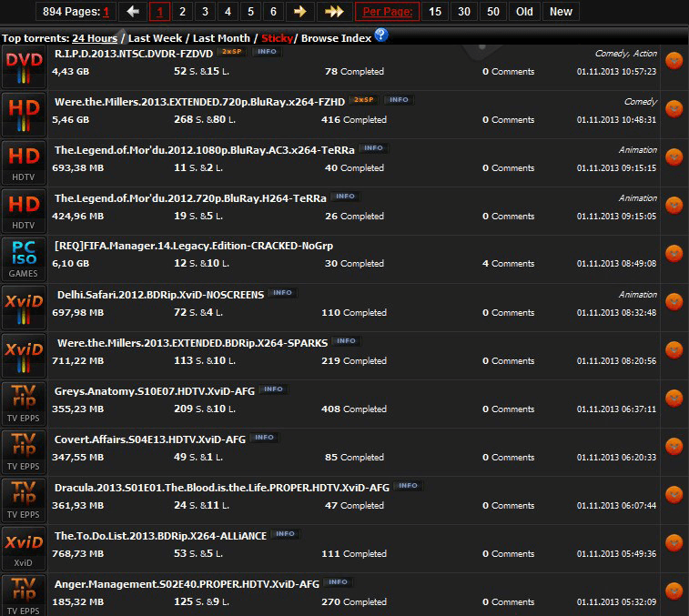Open INFO badge for Greys.Anatomy S10E07
This screenshot has width=689, height=616.
click(x=273, y=389)
